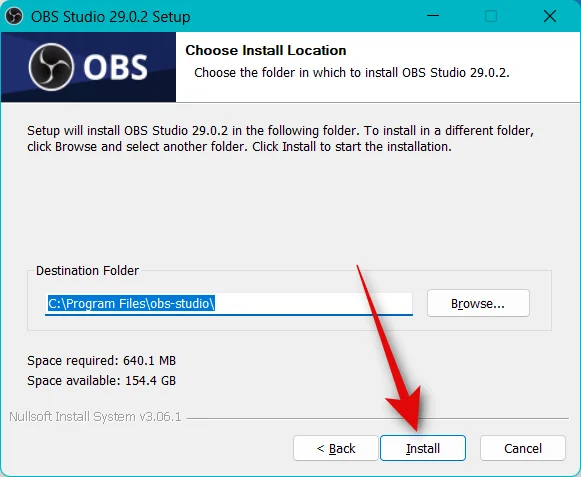Image resolution: width=581 pixels, height=477 pixels.
Task: Click the red arrow annotation
Action: [393, 348]
